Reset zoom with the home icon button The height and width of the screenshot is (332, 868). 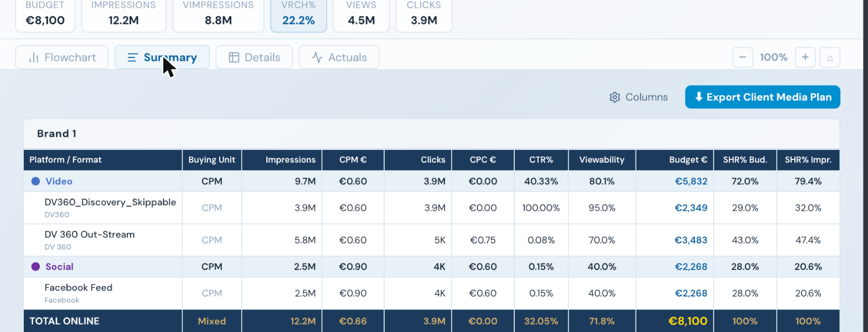pyautogui.click(x=830, y=58)
